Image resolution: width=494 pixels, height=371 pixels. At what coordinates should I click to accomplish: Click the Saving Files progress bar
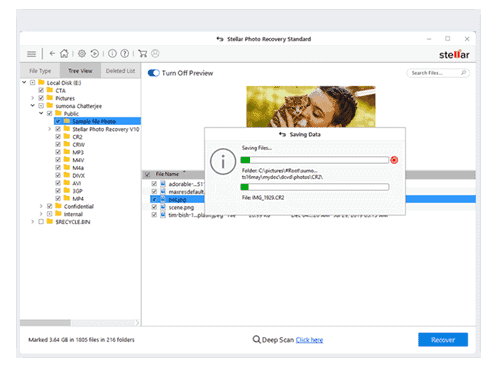[315, 160]
